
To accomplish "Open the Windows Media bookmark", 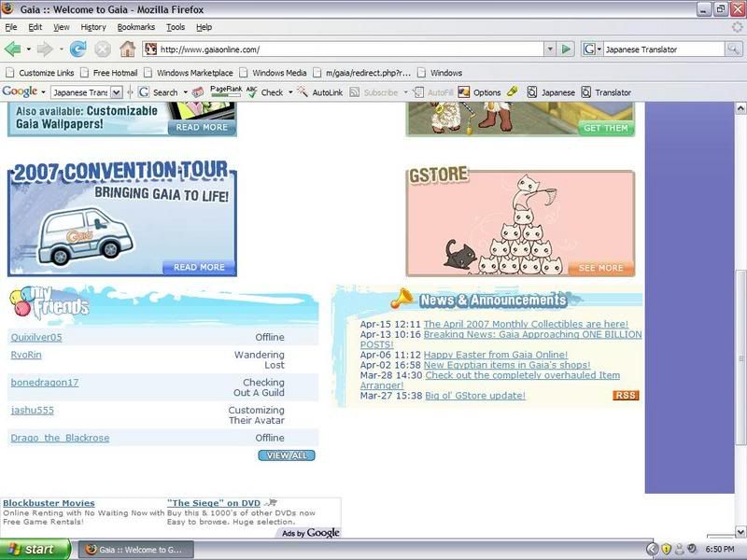I will coord(274,73).
